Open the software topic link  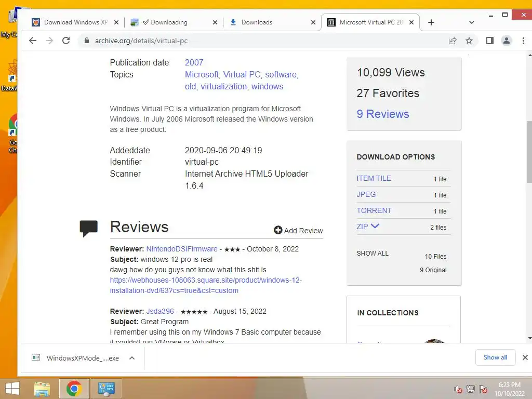pyautogui.click(x=281, y=75)
